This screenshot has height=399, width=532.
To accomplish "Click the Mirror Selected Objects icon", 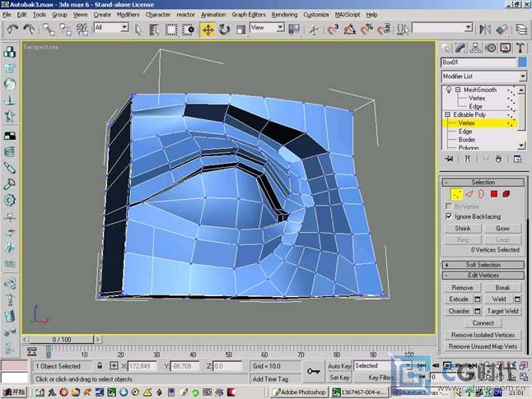I will [485, 30].
